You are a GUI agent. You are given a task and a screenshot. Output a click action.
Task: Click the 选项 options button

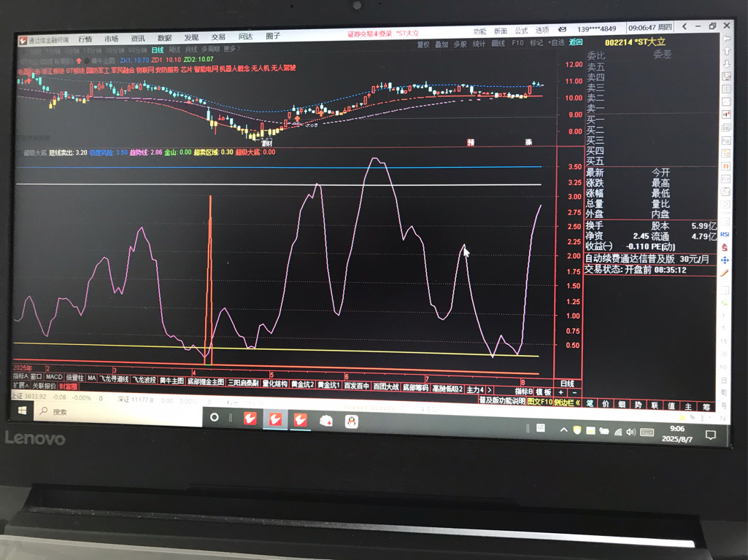click(542, 30)
